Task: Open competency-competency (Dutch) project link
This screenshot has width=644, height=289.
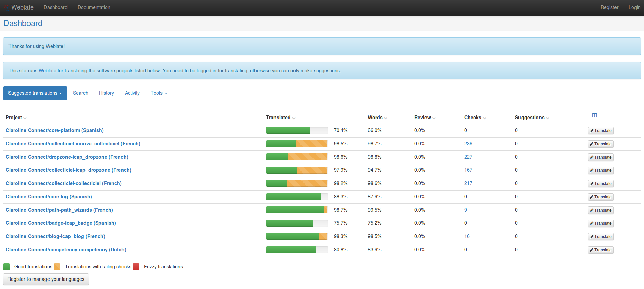Action: click(x=66, y=250)
